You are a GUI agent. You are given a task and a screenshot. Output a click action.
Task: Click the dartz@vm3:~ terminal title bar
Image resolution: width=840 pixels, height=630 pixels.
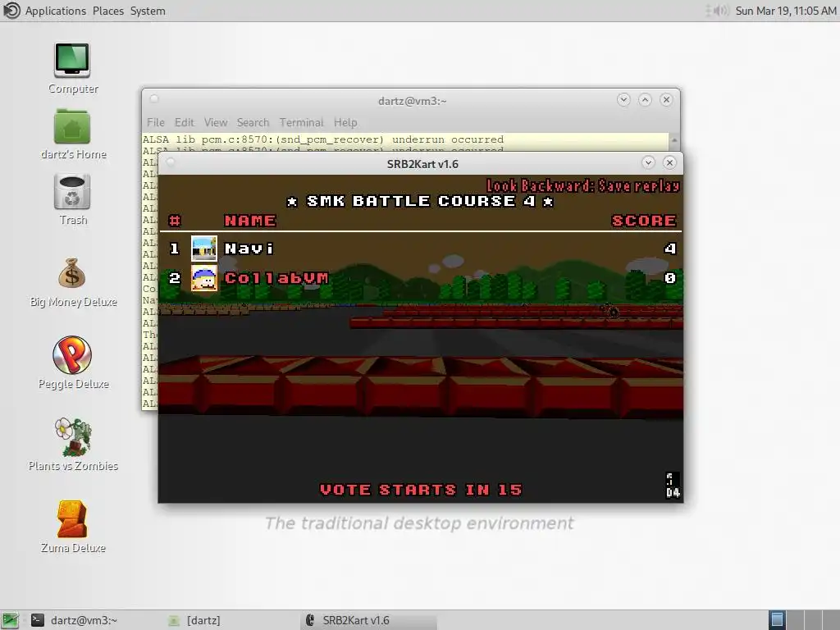(412, 101)
